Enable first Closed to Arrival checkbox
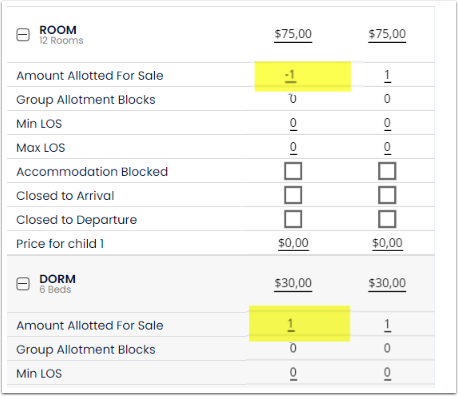The height and width of the screenshot is (396, 458). (x=293, y=195)
